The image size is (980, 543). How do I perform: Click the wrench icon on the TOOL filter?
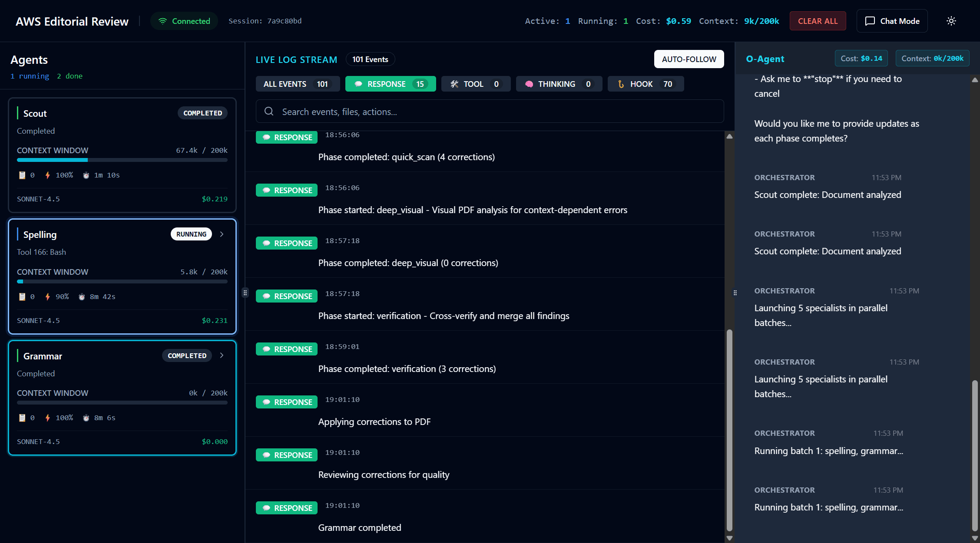(454, 84)
